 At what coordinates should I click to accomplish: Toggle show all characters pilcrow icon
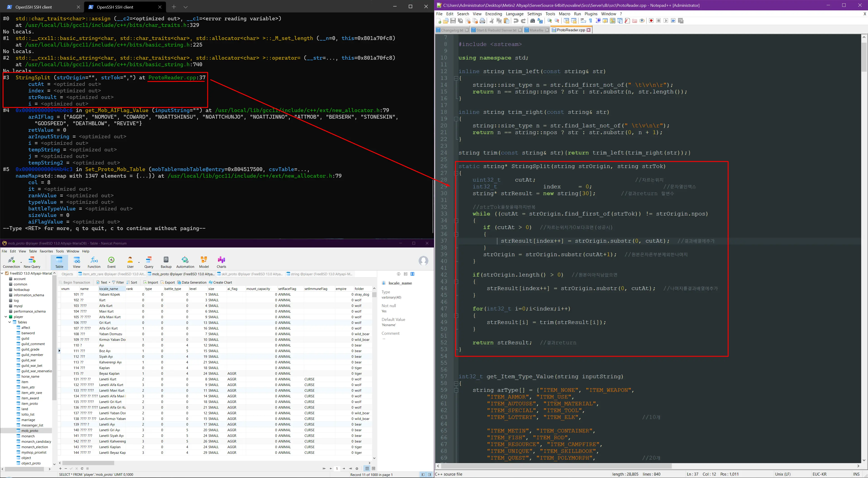coord(590,21)
